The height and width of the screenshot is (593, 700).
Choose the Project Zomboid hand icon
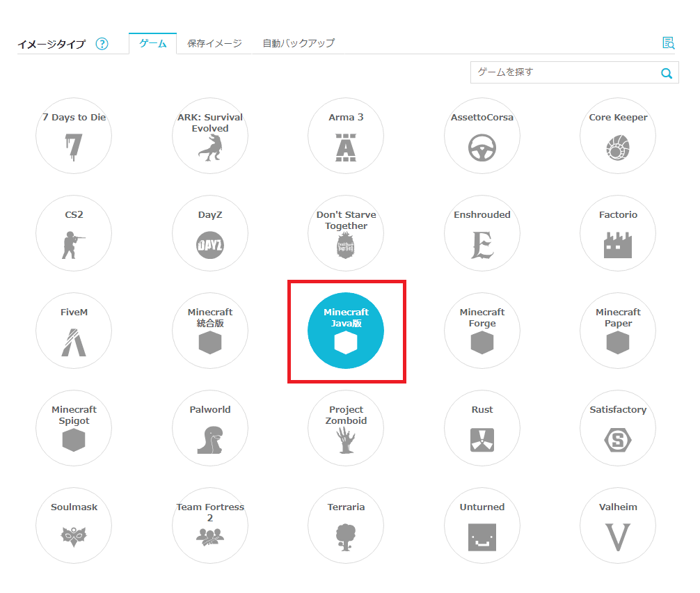346,441
